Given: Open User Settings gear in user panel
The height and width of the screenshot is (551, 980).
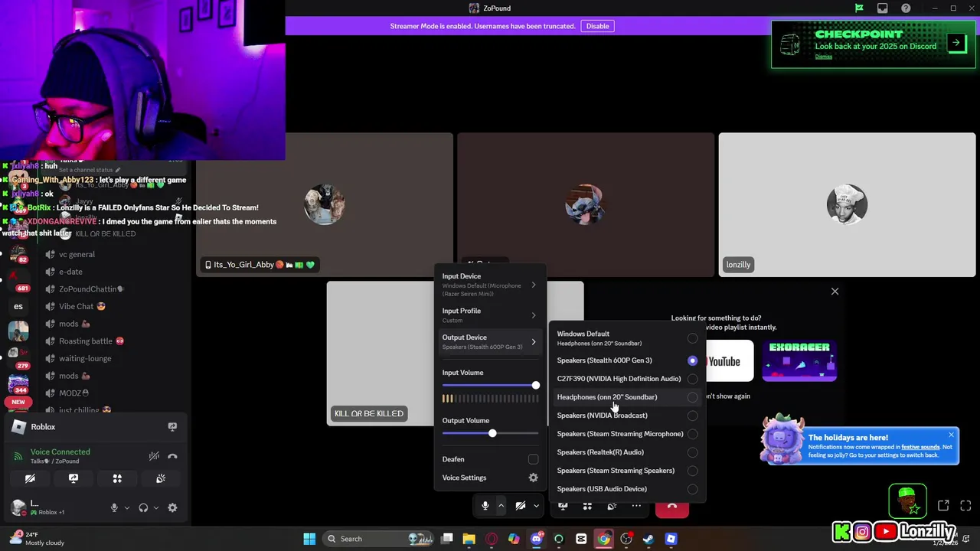Looking at the screenshot, I should (x=172, y=507).
